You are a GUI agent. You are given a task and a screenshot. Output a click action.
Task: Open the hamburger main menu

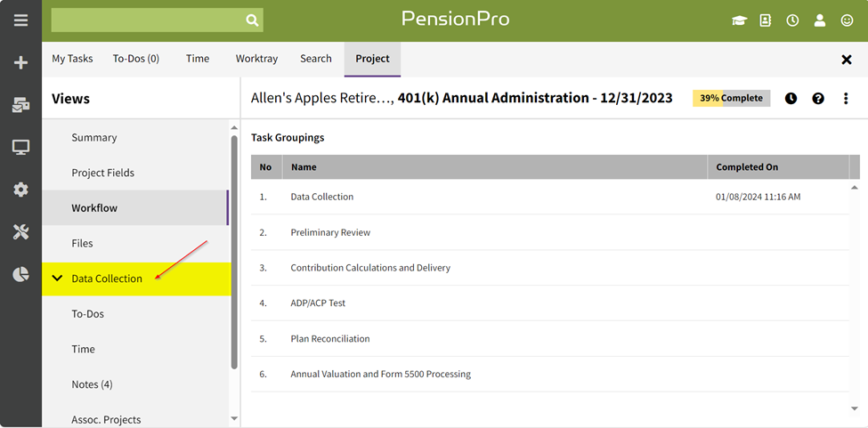pos(20,21)
